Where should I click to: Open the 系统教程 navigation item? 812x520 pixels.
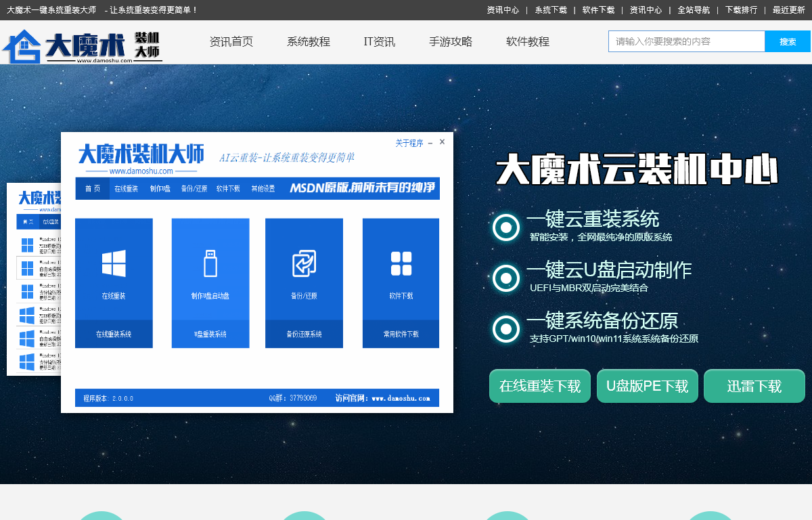309,42
